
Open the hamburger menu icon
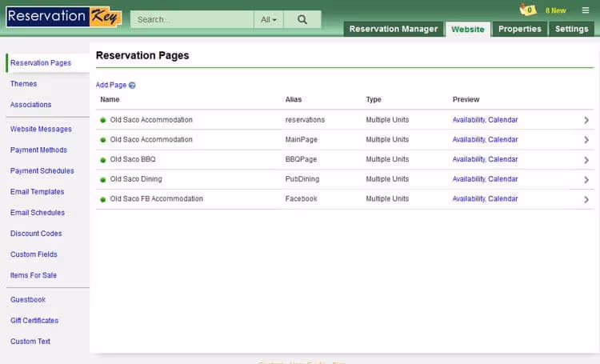click(x=585, y=10)
